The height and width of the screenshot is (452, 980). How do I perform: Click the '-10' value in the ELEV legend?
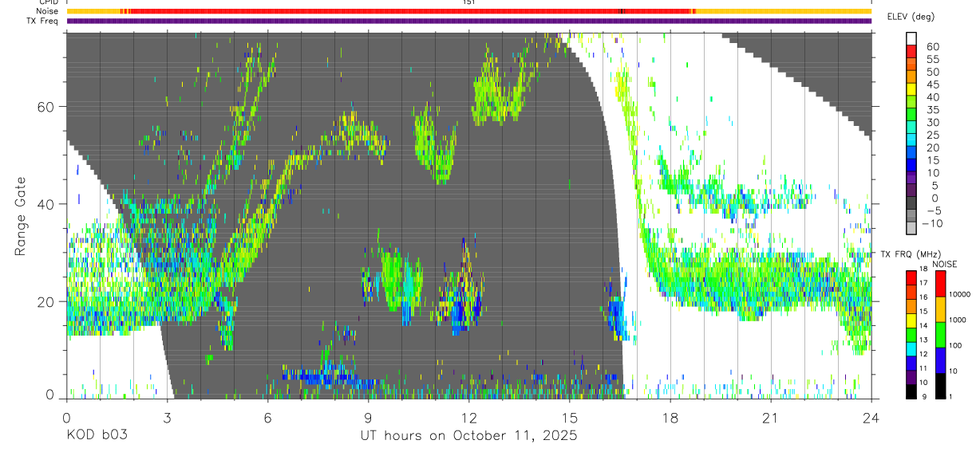[x=932, y=223]
